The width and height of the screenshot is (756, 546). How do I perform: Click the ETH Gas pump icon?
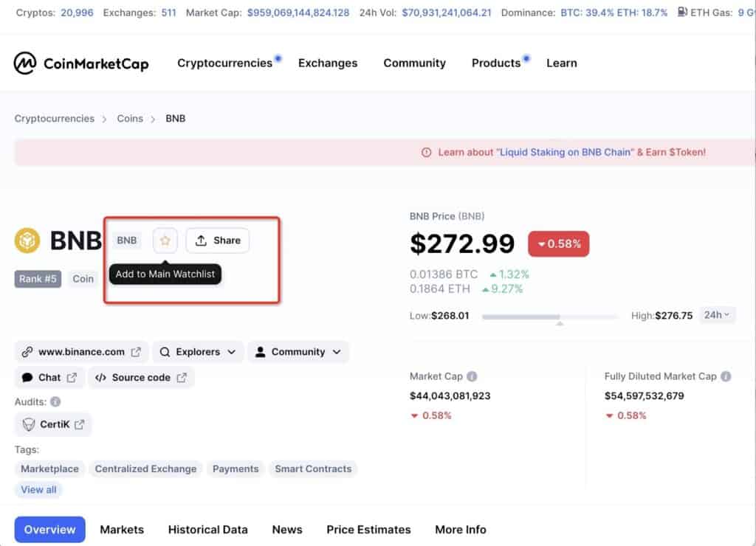tap(682, 12)
